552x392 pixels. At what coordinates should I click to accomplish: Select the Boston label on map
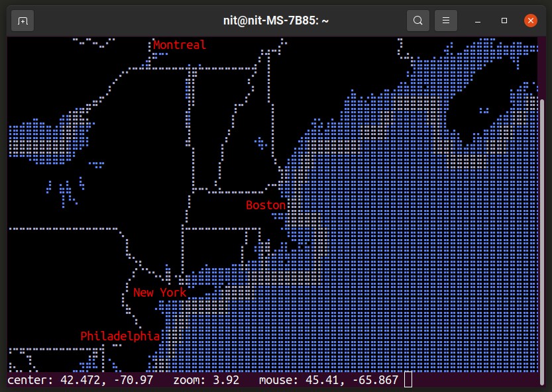tap(265, 205)
